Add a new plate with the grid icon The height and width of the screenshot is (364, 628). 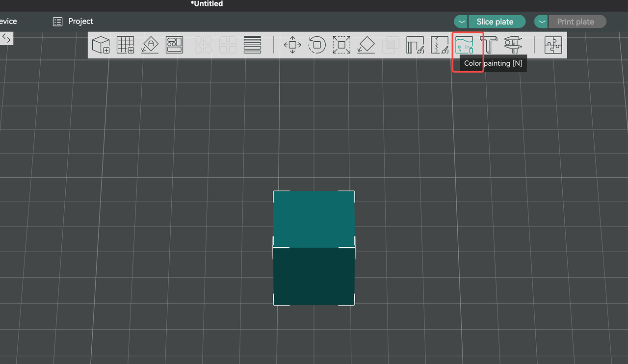click(x=125, y=45)
